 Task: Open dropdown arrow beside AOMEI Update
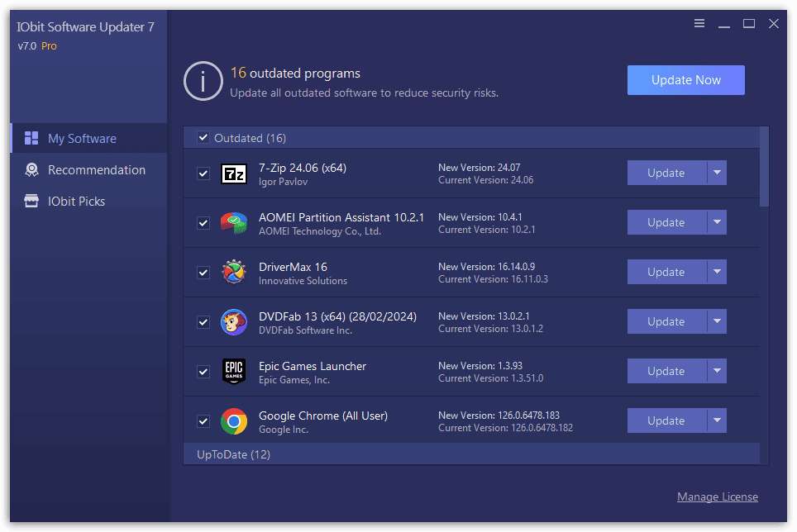tap(717, 222)
